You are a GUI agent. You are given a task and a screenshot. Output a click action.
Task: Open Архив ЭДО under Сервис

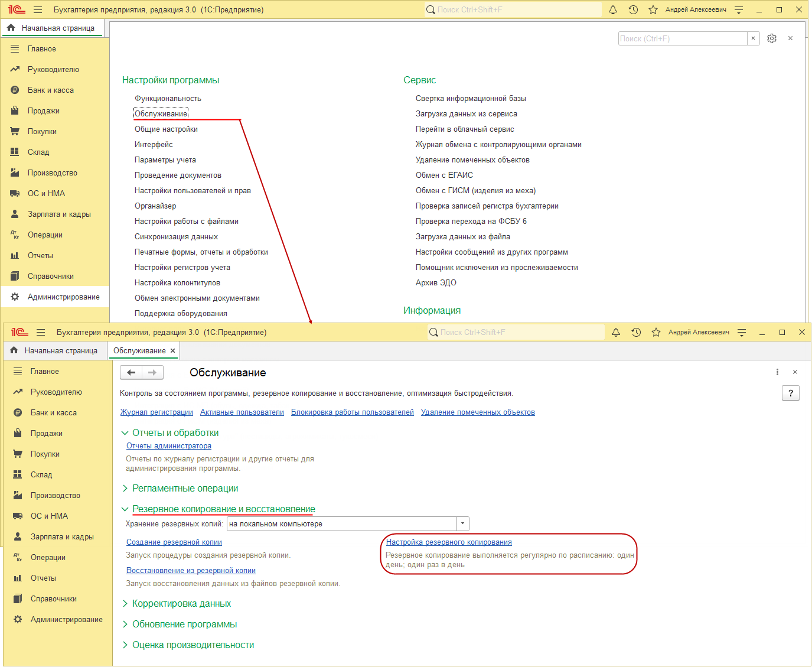[x=436, y=283]
